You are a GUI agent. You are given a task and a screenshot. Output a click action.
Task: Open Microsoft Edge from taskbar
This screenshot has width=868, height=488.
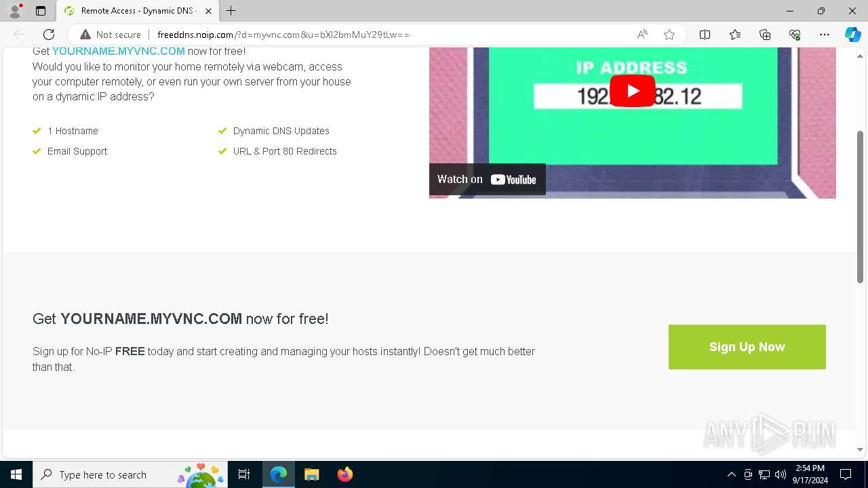coord(279,474)
